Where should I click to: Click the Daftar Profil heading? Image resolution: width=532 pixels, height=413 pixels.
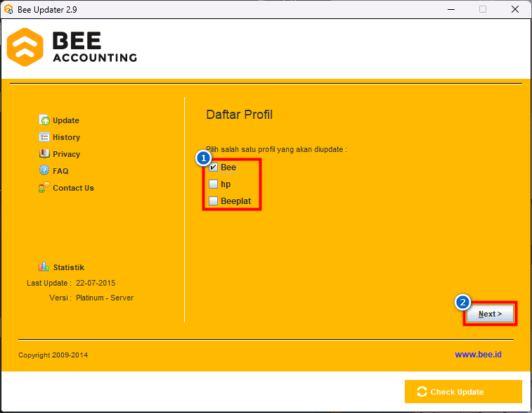click(239, 115)
